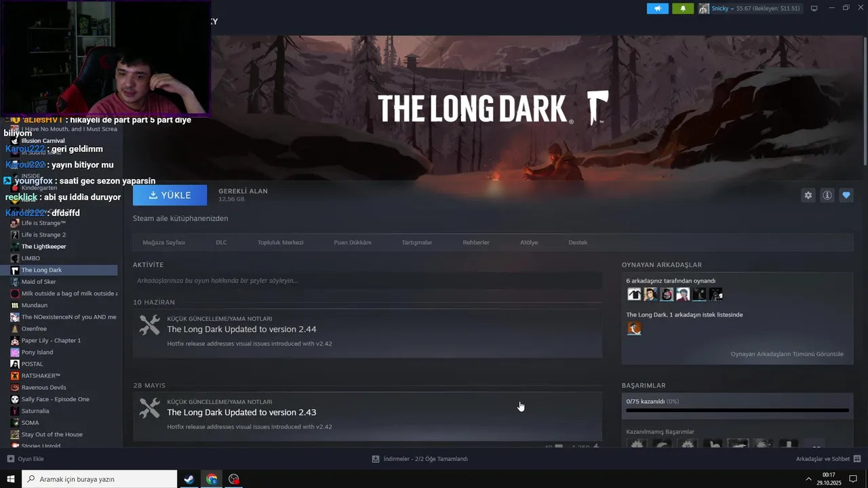The width and height of the screenshot is (868, 488).
Task: Show game info icon
Action: coord(827,195)
